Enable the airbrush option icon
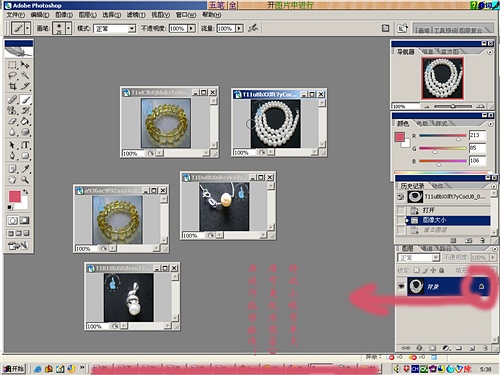 (x=253, y=28)
